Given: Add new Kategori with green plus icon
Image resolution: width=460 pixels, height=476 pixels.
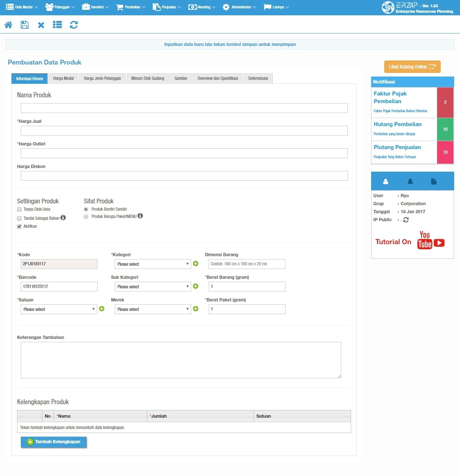Looking at the screenshot, I should point(196,264).
